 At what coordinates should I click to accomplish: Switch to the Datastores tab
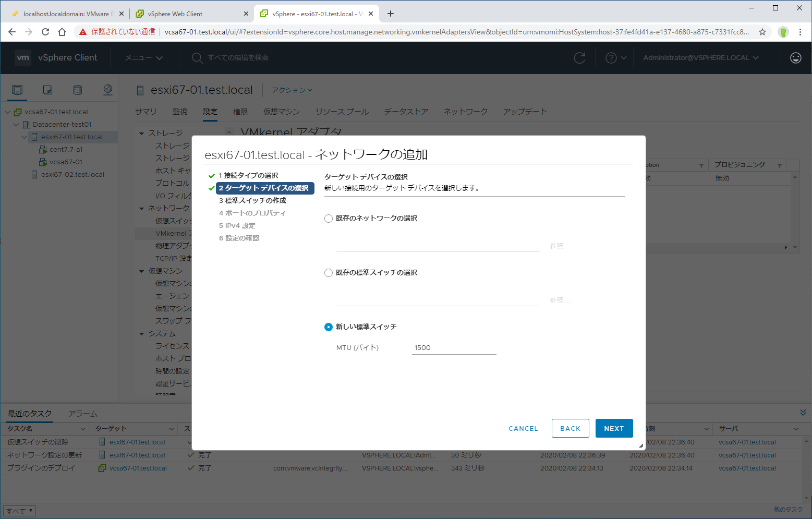tap(406, 112)
